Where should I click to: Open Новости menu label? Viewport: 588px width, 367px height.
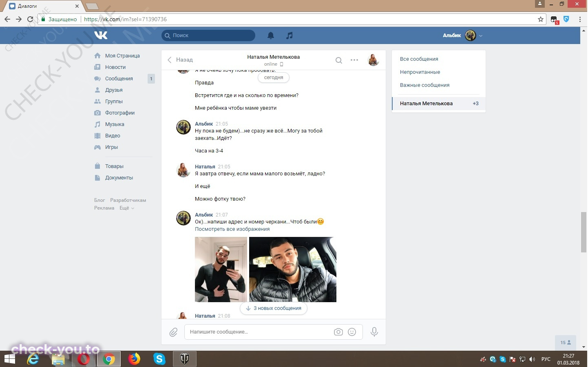point(115,67)
